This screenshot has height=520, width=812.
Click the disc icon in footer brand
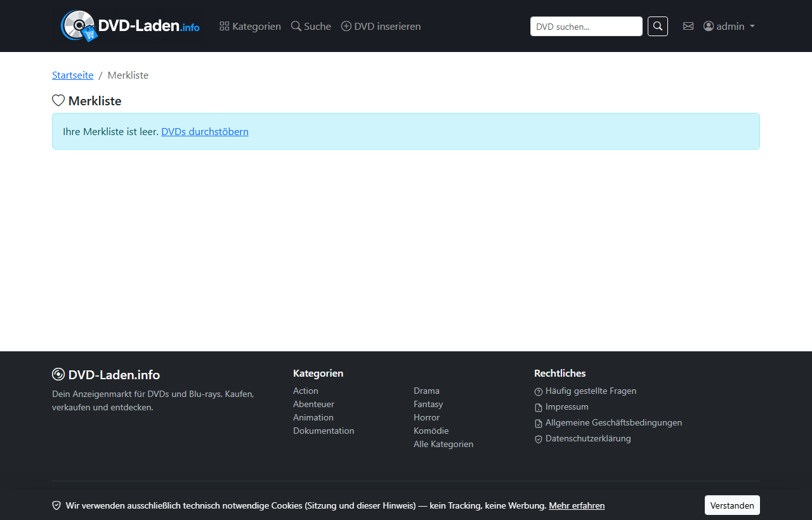click(58, 374)
